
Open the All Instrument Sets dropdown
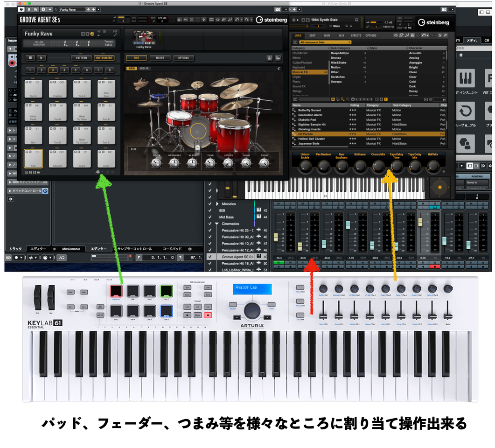(x=325, y=42)
